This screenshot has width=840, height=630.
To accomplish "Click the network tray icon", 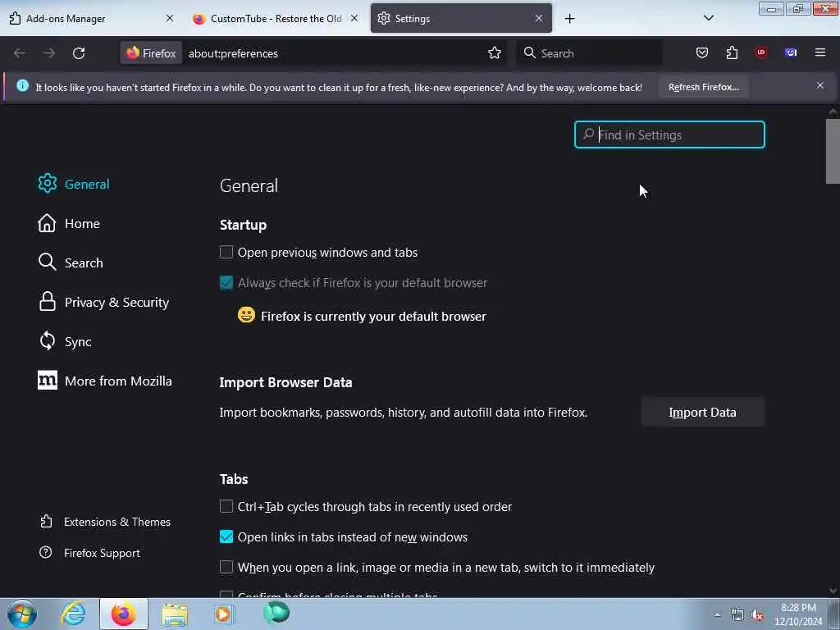I will [x=737, y=615].
